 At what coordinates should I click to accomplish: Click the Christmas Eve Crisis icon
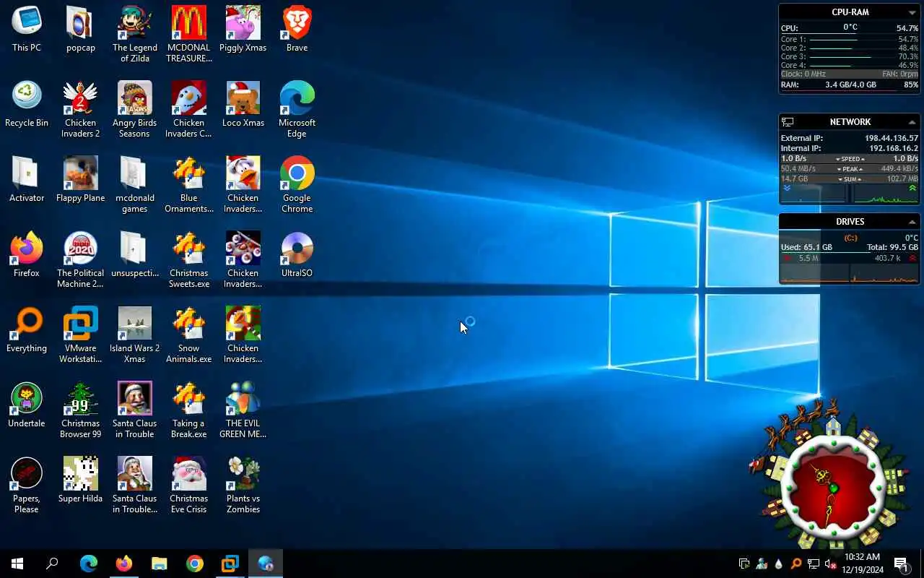(x=189, y=485)
